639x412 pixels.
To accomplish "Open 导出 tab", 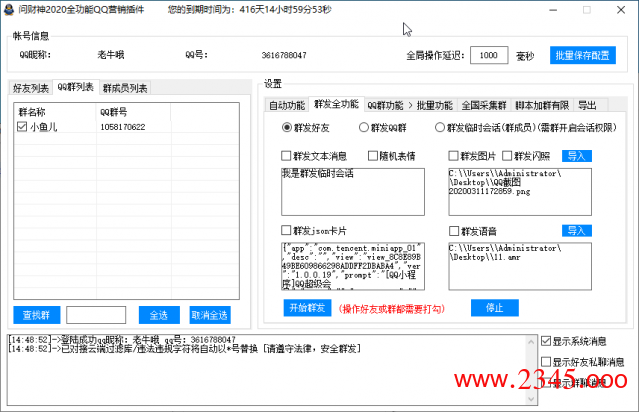I will (x=587, y=105).
